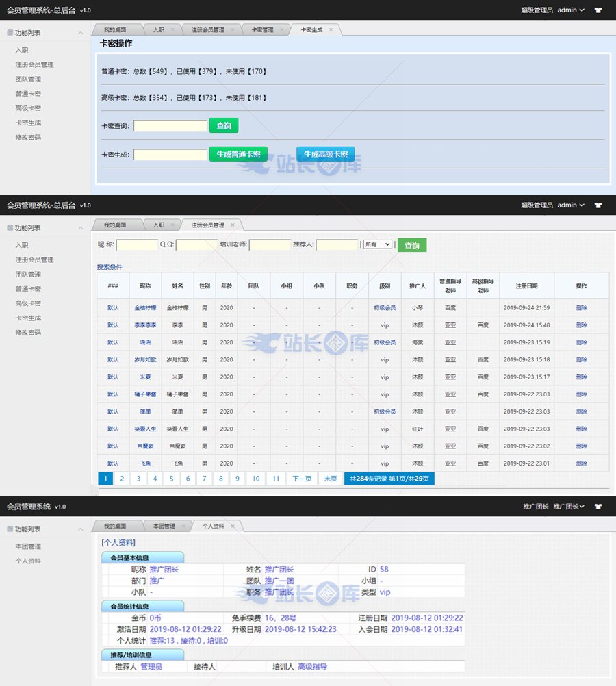Open the 本团管理 tab
616x686 pixels.
point(164,526)
